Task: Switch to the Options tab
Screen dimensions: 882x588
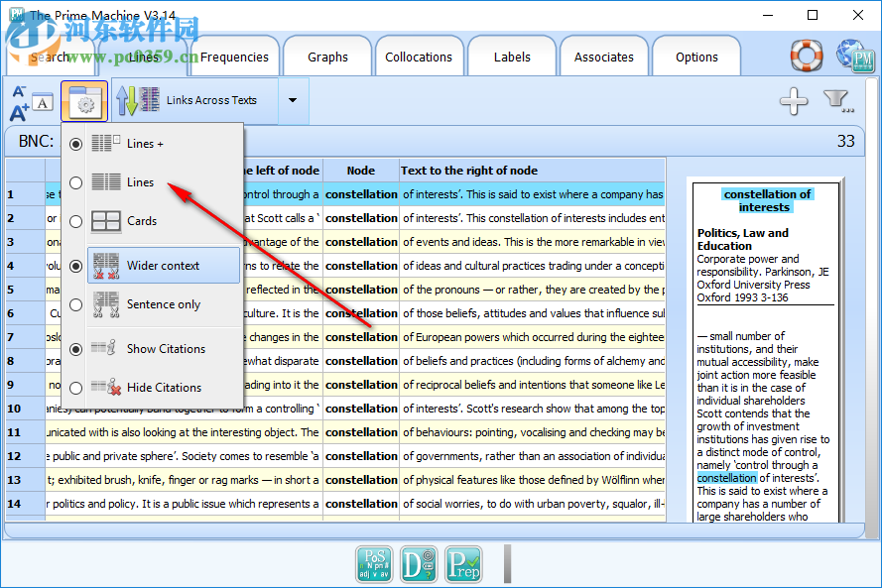Action: click(x=696, y=57)
